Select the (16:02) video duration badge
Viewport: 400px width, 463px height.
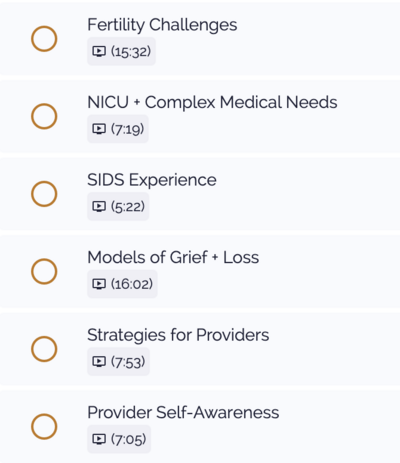coord(122,284)
